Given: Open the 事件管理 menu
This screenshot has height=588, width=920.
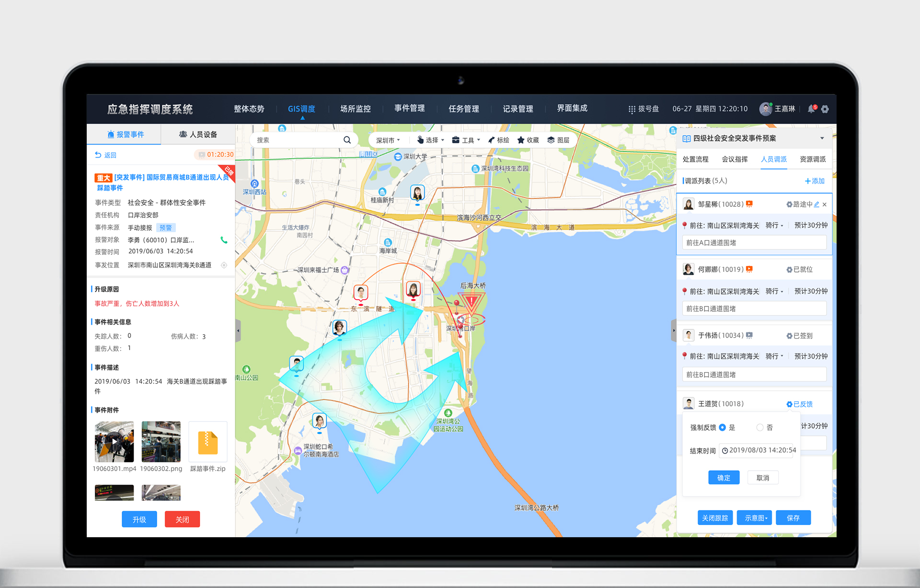Looking at the screenshot, I should click(409, 108).
